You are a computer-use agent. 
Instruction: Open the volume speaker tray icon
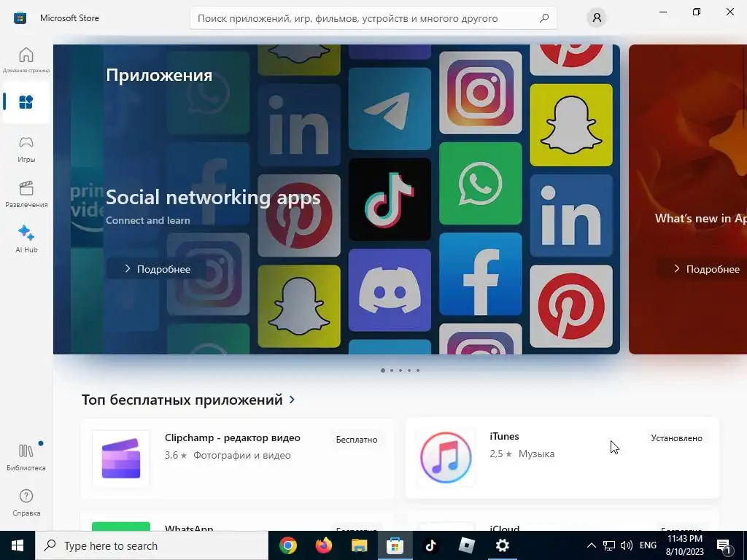(x=627, y=545)
